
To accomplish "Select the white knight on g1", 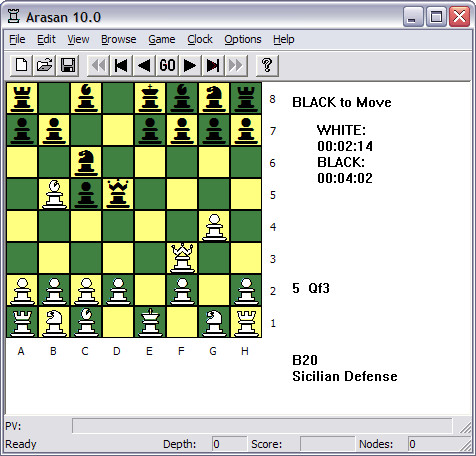I will pyautogui.click(x=214, y=322).
